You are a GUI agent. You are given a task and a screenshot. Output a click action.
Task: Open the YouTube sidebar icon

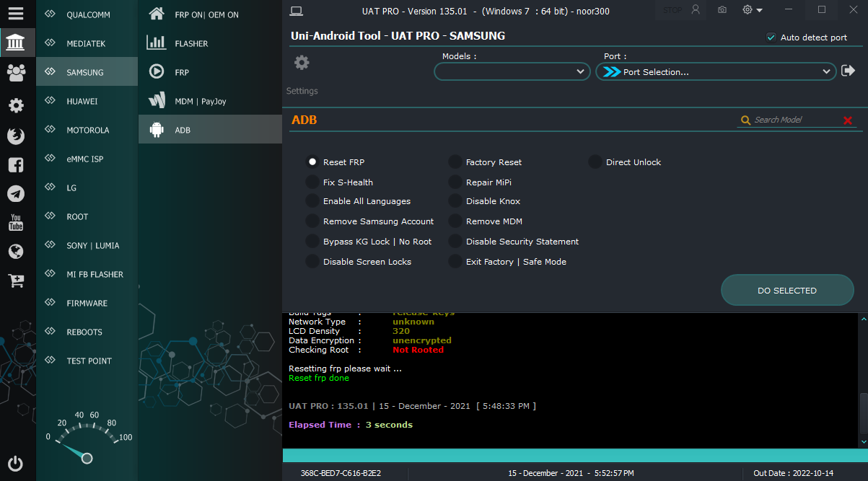16,223
